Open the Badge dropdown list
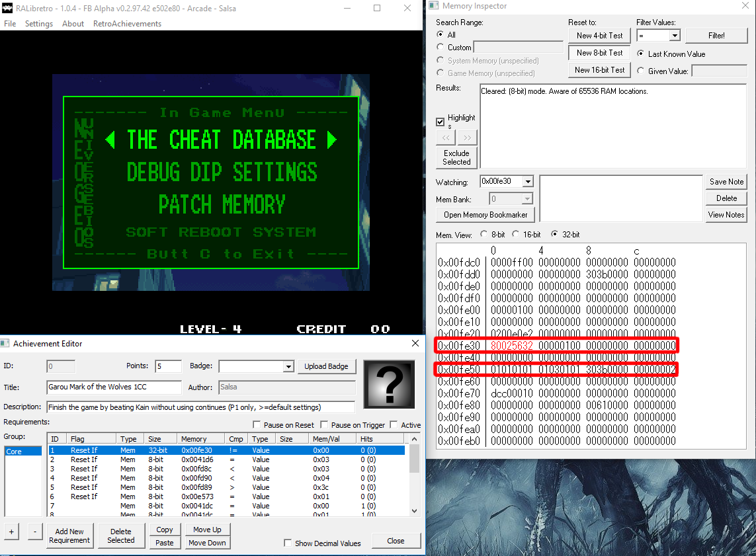756x556 pixels. tap(288, 366)
